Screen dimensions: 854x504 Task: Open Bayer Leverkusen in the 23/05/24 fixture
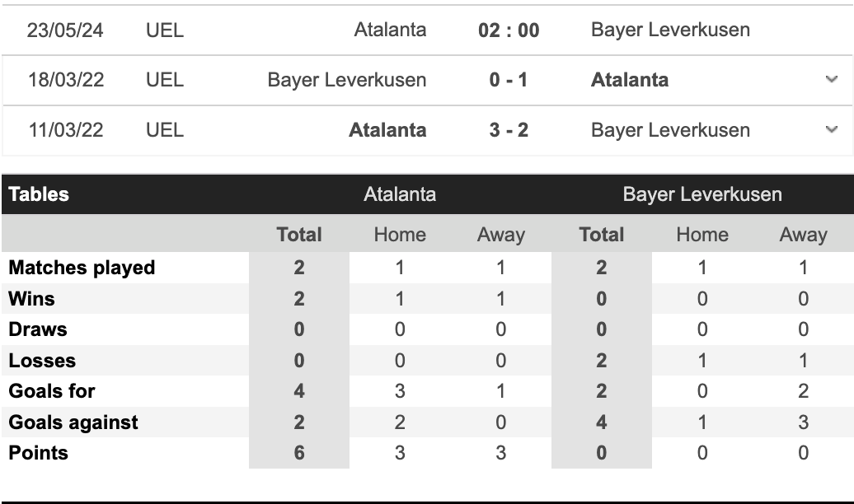tap(670, 30)
